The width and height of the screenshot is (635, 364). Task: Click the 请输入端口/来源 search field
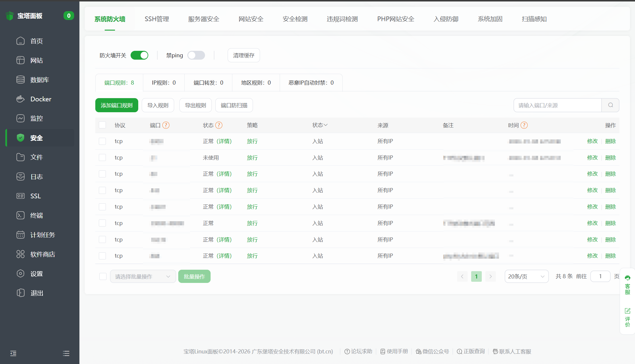tap(557, 105)
